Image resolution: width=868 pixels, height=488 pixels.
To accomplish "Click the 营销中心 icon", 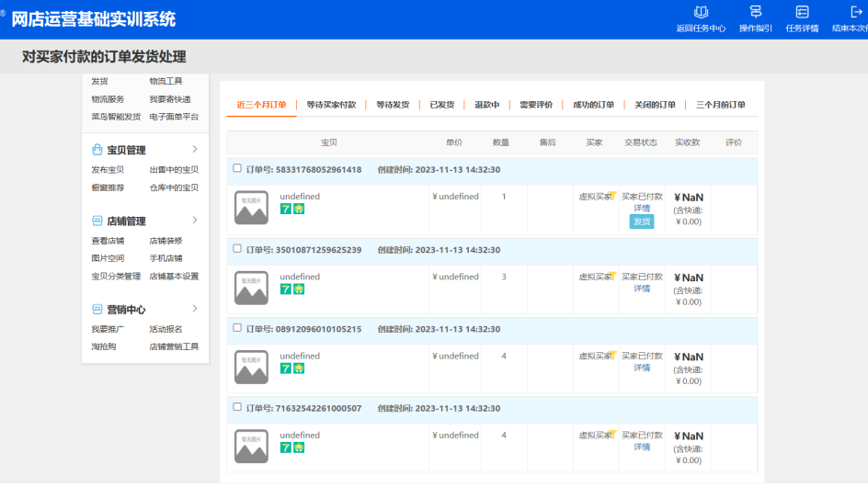I will [x=97, y=309].
